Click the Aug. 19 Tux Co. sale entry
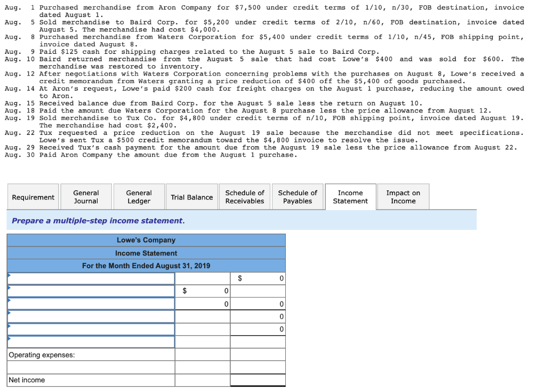This screenshot has width=546, height=392. pyautogui.click(x=264, y=122)
